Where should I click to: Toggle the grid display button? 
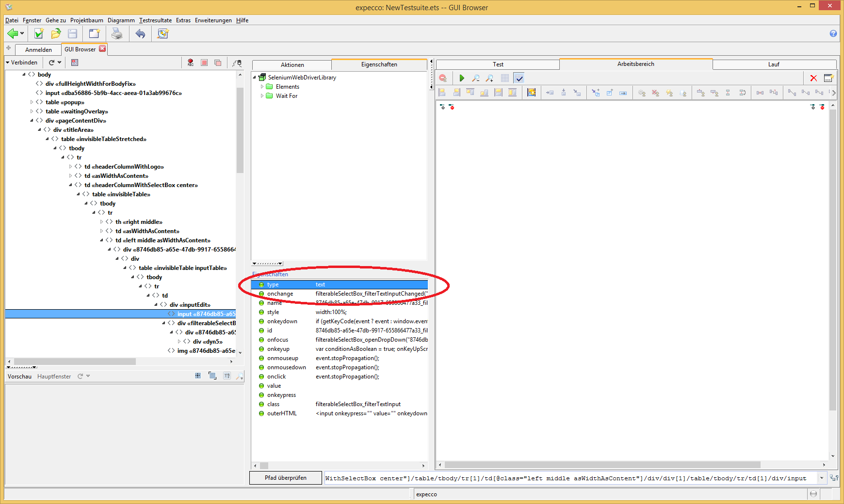505,78
